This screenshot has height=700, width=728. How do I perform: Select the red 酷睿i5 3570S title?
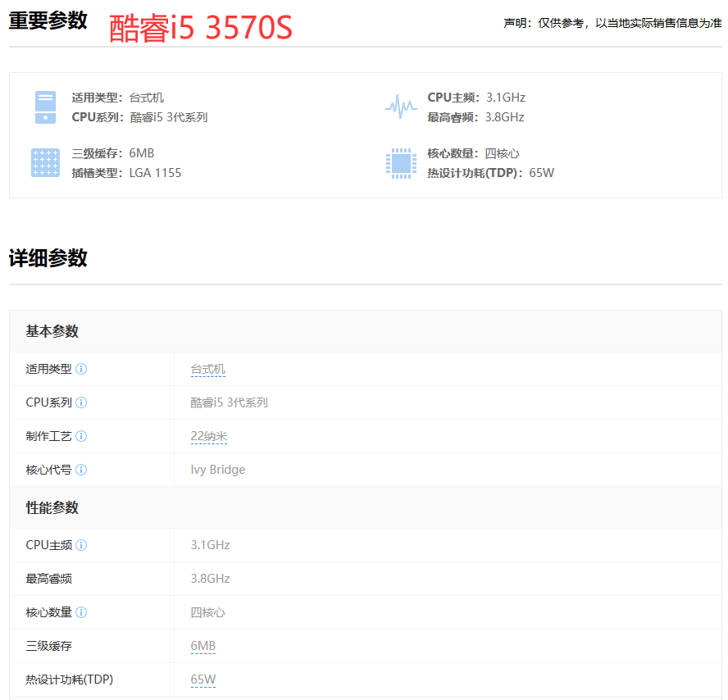(201, 28)
